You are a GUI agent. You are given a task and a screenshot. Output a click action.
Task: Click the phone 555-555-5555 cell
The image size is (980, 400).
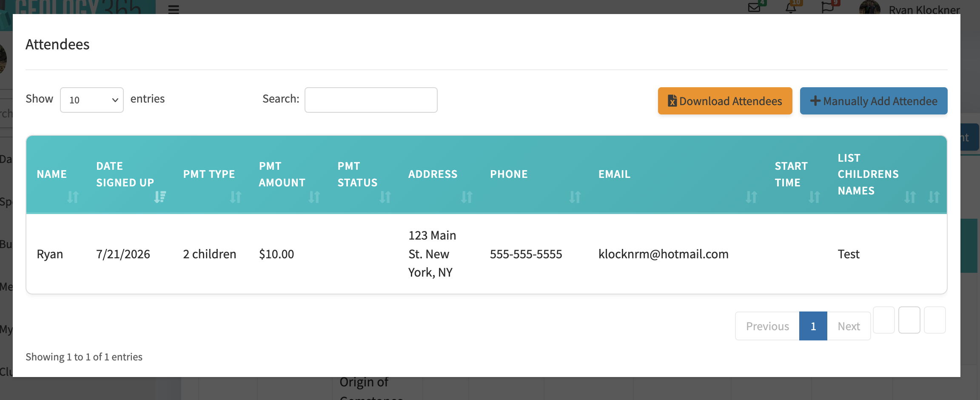(526, 254)
